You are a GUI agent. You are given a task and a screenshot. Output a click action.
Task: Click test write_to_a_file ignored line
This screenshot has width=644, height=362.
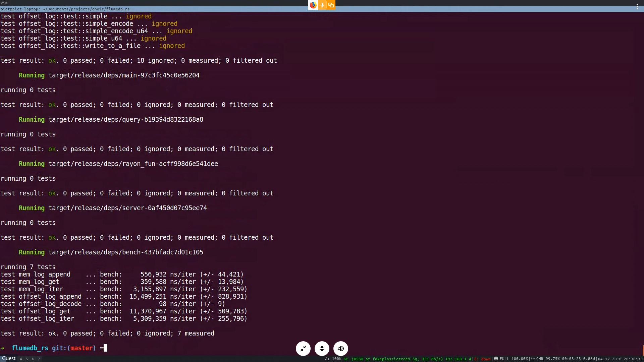pyautogui.click(x=93, y=46)
